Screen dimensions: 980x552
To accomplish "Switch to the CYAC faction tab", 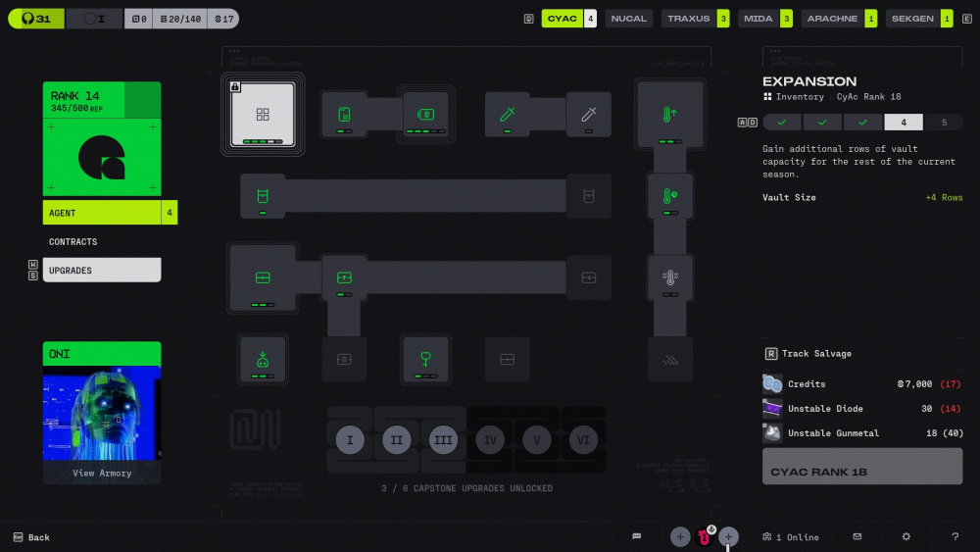I will (568, 19).
